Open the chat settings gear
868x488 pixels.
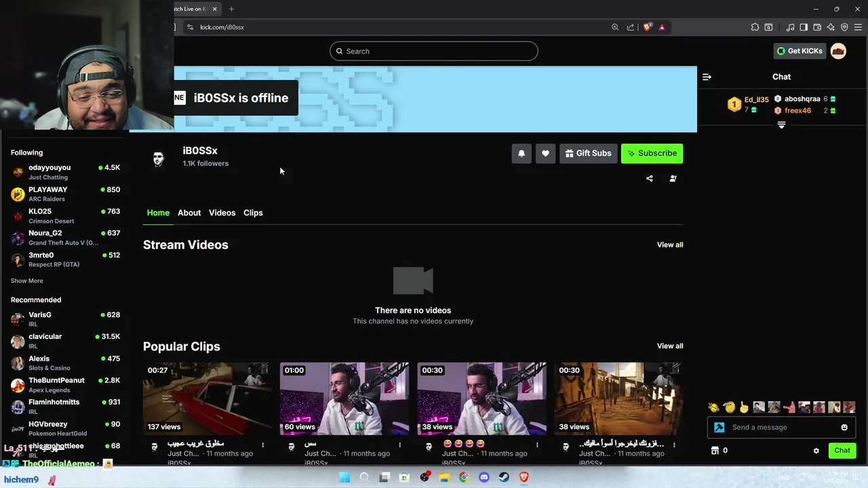point(816,450)
